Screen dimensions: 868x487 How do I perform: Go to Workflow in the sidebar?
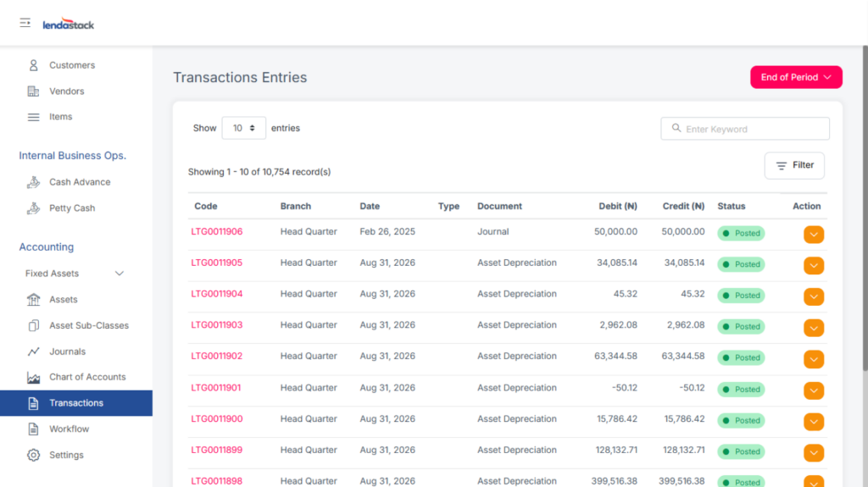[x=69, y=429]
